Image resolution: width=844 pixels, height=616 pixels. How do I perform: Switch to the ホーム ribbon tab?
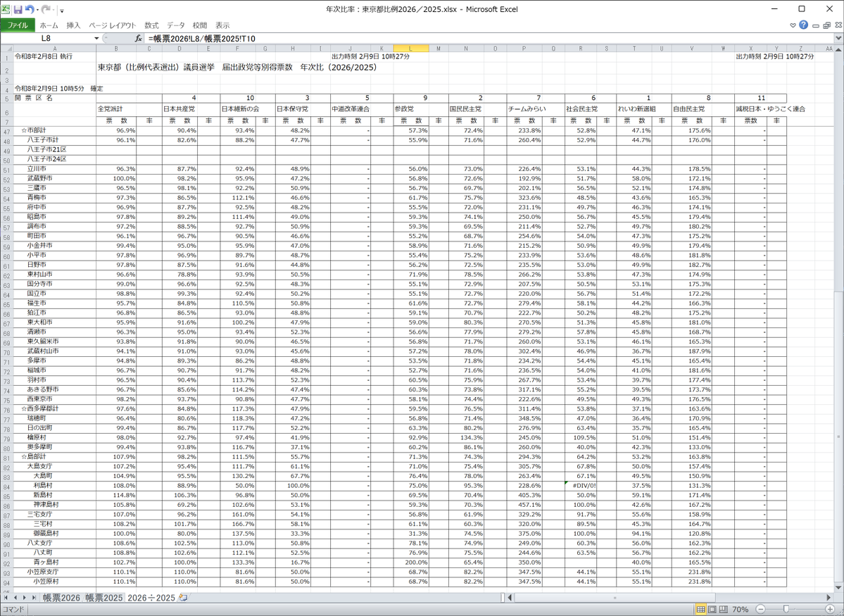coord(49,25)
